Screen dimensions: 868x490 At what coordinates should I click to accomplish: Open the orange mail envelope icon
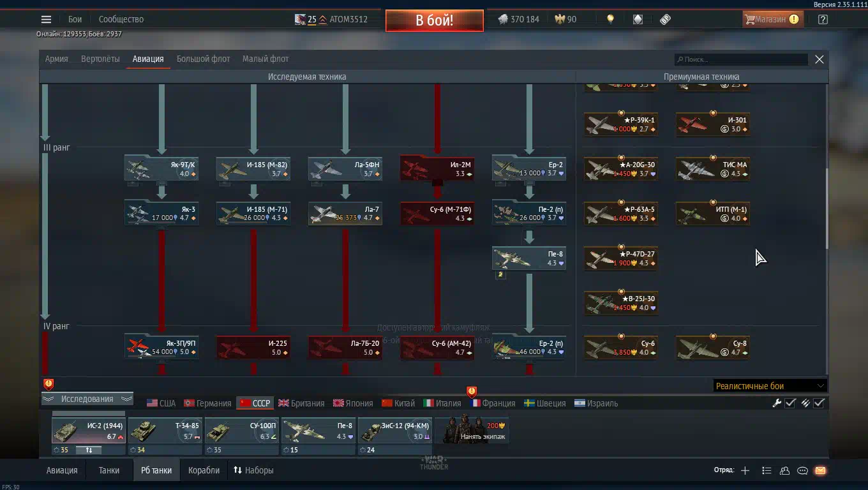[x=820, y=470]
